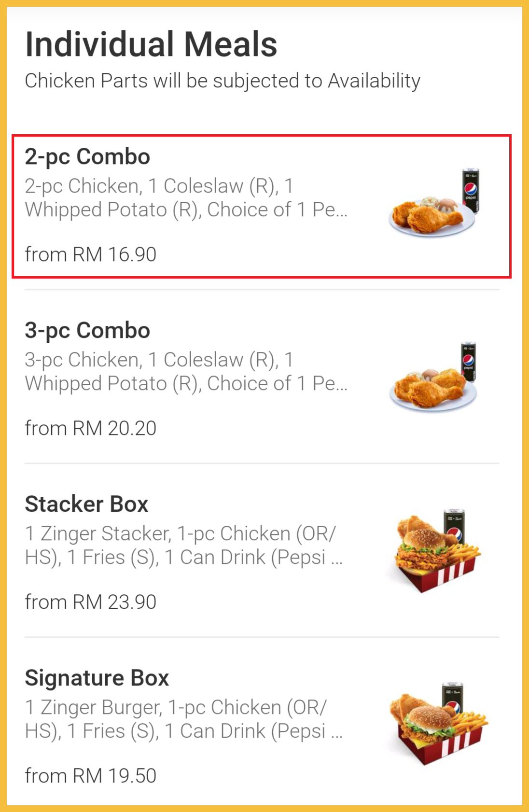Viewport: 529px width, 812px height.
Task: Read full Signature Box description
Action: (183, 719)
